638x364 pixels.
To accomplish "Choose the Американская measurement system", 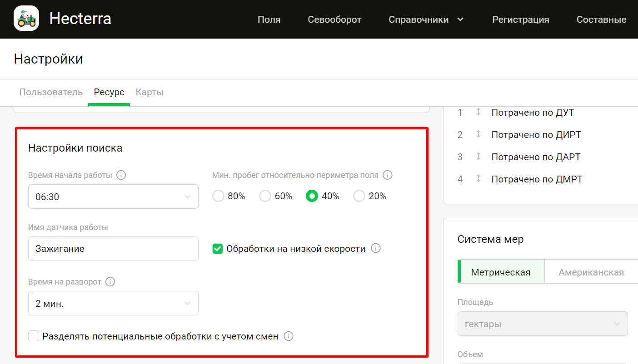I will coord(591,272).
